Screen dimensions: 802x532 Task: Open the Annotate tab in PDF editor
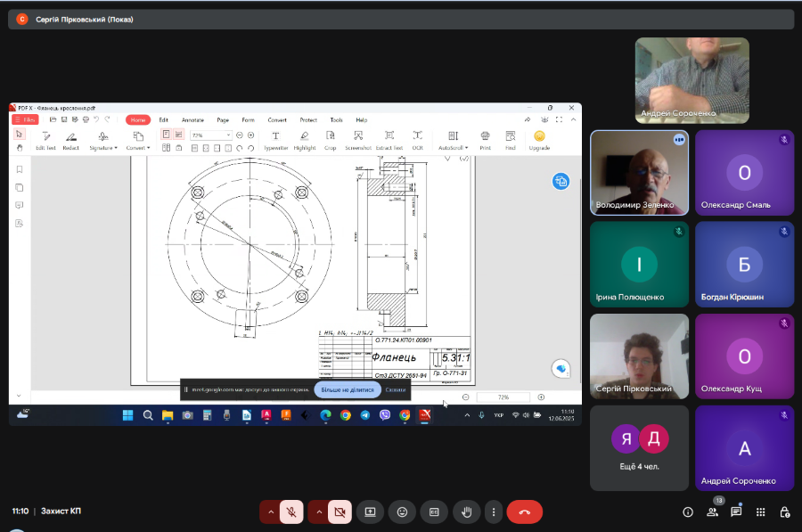click(x=192, y=119)
